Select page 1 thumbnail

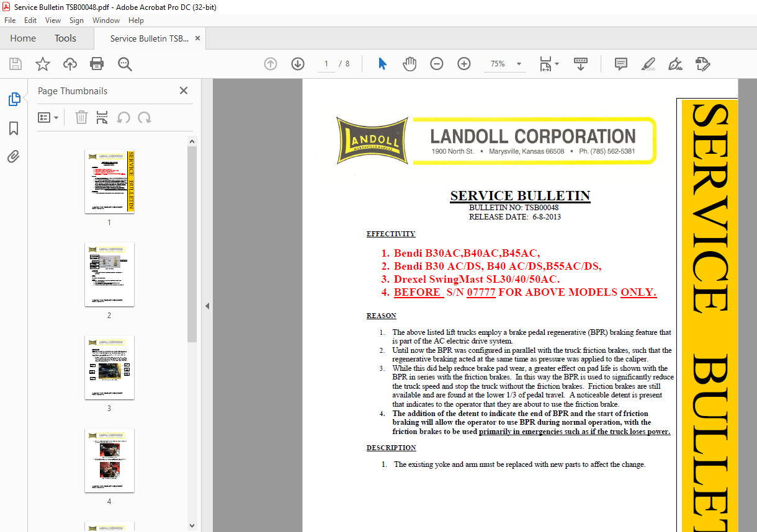click(x=109, y=182)
